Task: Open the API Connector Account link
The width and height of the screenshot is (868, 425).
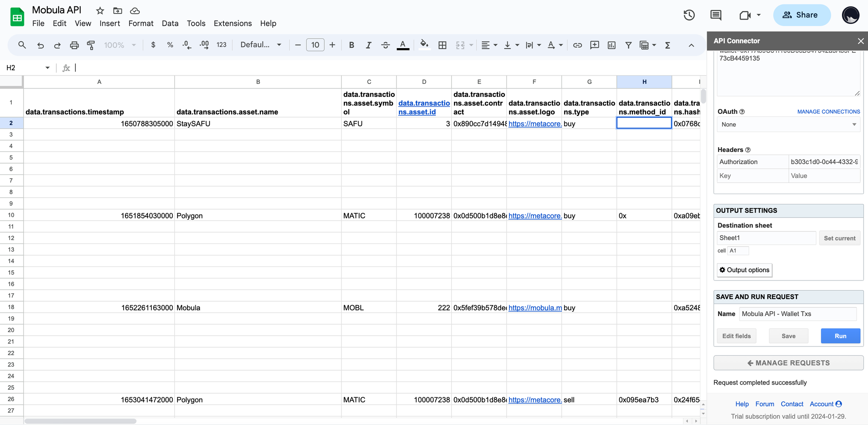Action: pos(825,404)
